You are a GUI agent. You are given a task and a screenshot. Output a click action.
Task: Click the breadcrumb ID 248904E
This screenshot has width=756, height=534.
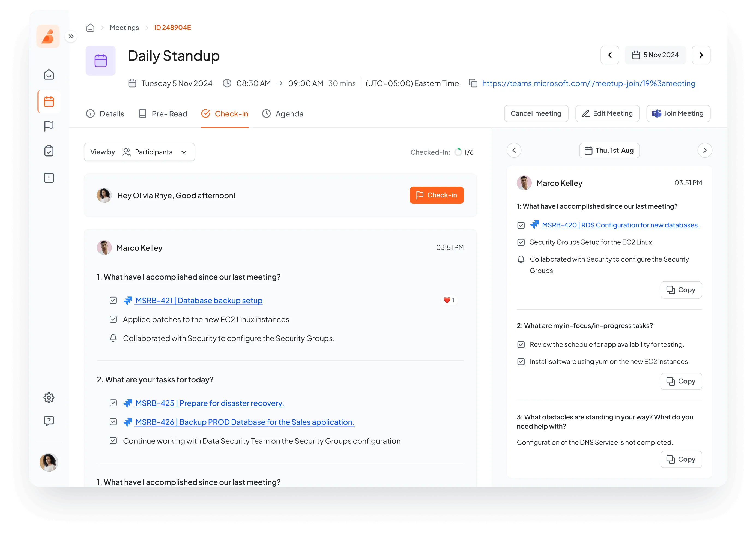(172, 28)
